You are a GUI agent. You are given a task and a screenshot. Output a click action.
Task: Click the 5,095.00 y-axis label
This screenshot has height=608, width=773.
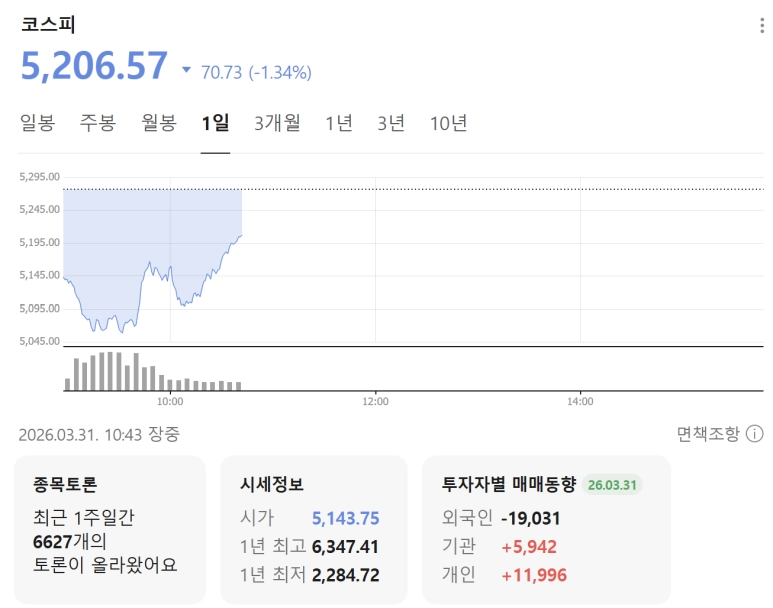39,308
